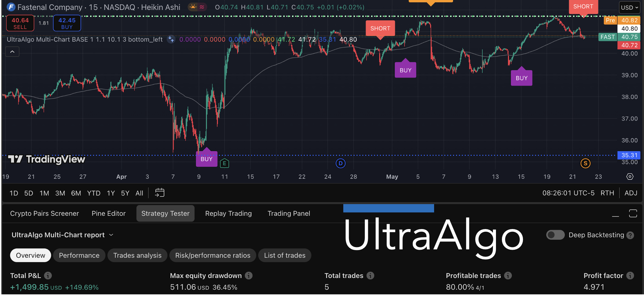The image size is (644, 295).
Task: Toggle RTH regular trading hours session
Action: click(x=607, y=193)
